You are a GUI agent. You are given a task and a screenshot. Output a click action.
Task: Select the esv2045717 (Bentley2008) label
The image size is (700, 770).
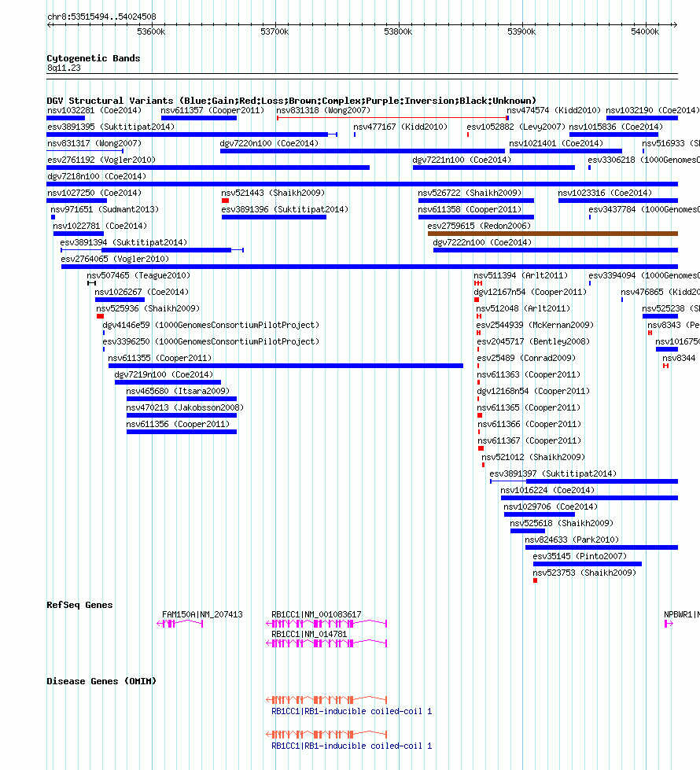pyautogui.click(x=533, y=342)
